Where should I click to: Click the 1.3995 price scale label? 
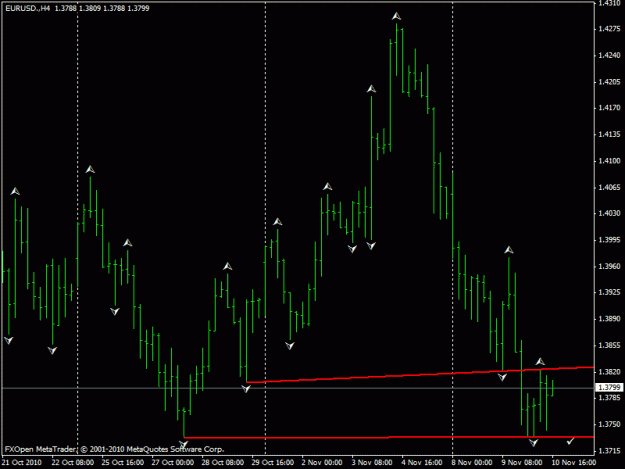coord(609,239)
